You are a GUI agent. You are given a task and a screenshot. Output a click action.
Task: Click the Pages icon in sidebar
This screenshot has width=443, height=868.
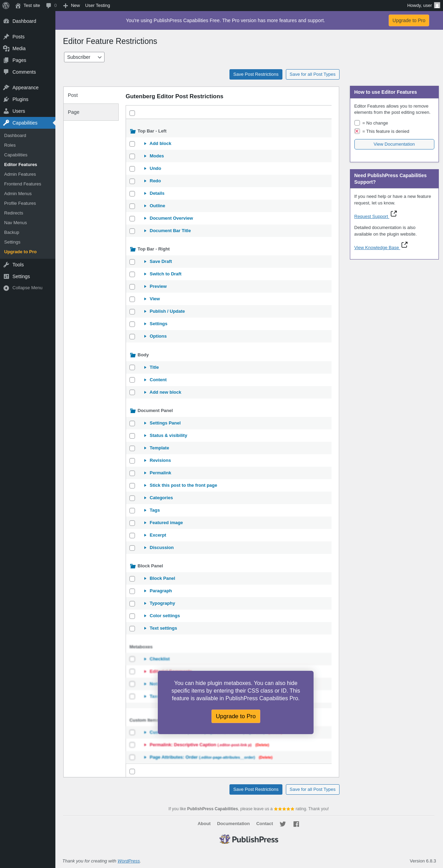pyautogui.click(x=6, y=60)
